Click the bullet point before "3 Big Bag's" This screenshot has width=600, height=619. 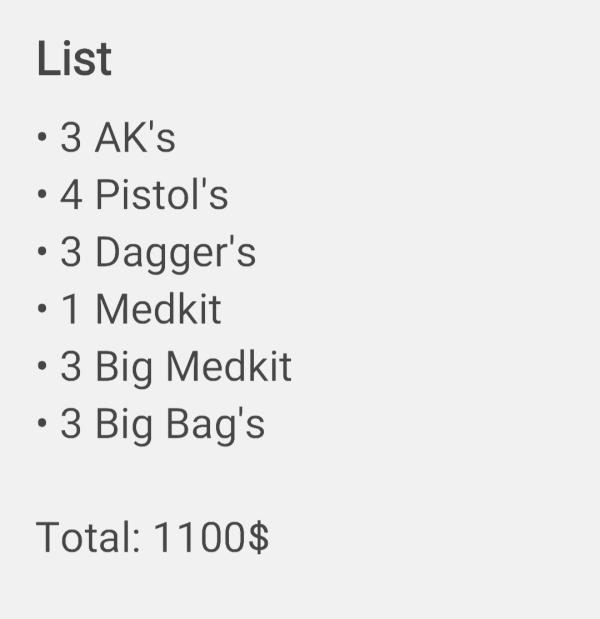pos(41,424)
